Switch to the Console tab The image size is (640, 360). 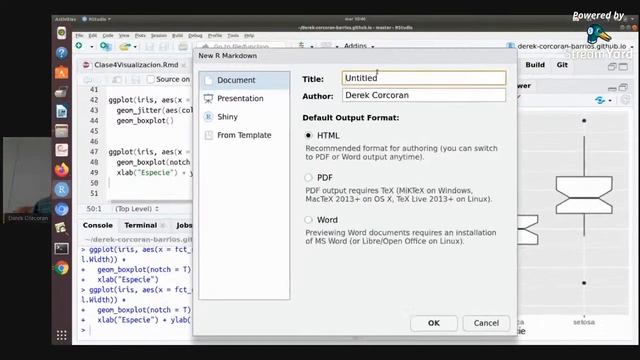pyautogui.click(x=98, y=225)
